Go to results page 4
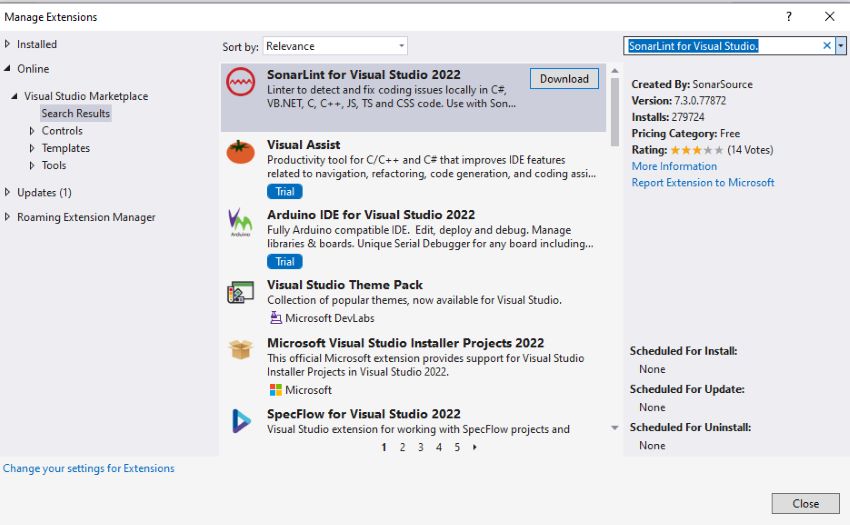Image resolution: width=850 pixels, height=525 pixels. (439, 447)
